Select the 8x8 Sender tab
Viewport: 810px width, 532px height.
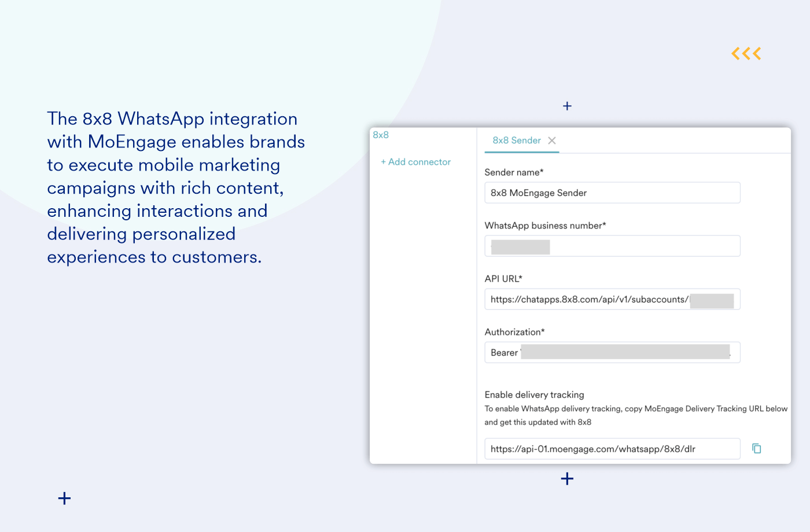pos(517,141)
